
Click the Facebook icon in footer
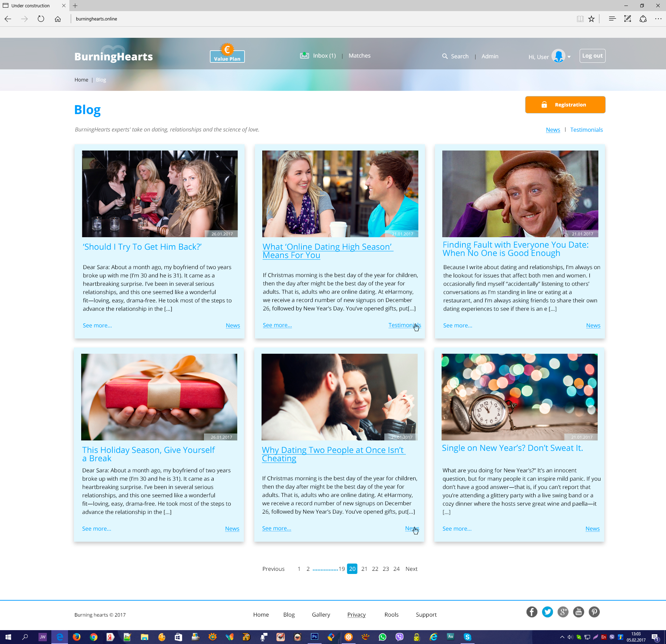click(x=532, y=612)
